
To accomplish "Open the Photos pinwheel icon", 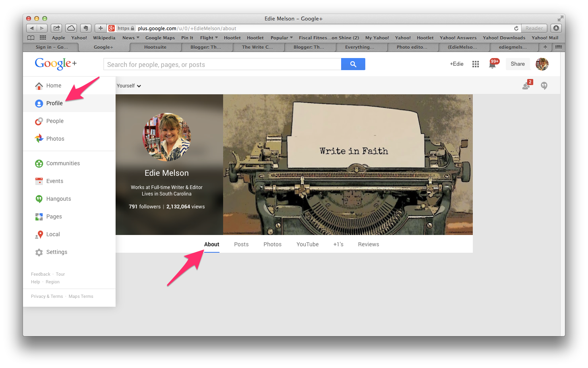I will point(39,139).
